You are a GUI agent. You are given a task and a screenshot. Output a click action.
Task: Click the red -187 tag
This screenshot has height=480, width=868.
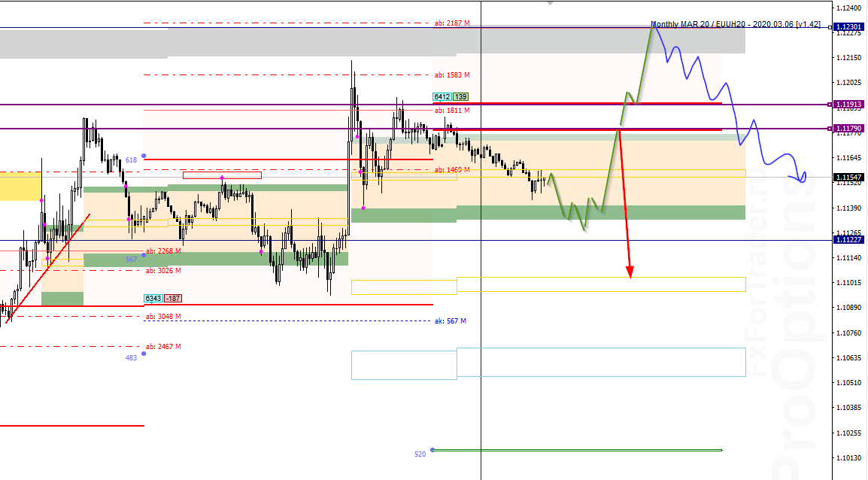[x=173, y=299]
